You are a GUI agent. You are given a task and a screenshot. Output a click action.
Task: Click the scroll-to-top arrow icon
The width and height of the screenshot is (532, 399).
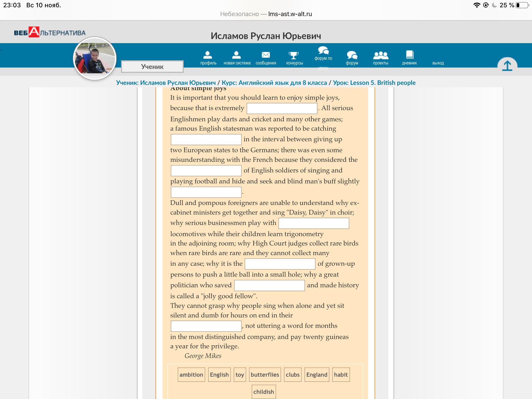click(507, 65)
